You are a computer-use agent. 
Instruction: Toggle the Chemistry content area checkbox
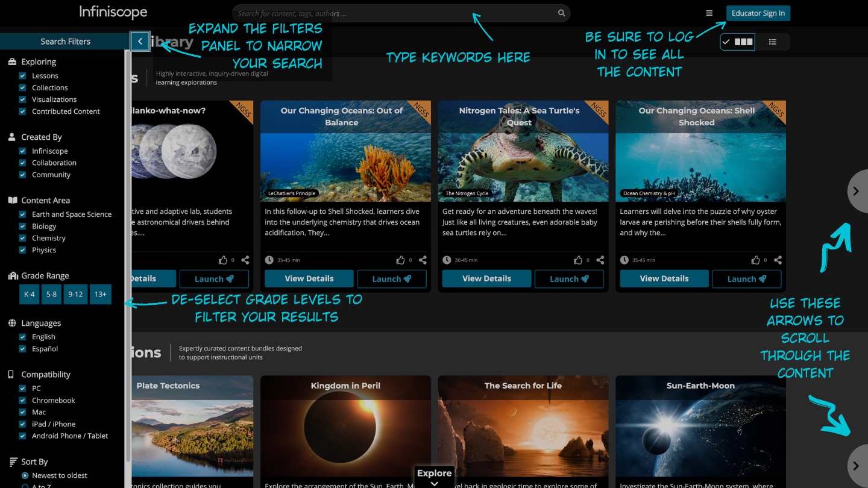(22, 238)
